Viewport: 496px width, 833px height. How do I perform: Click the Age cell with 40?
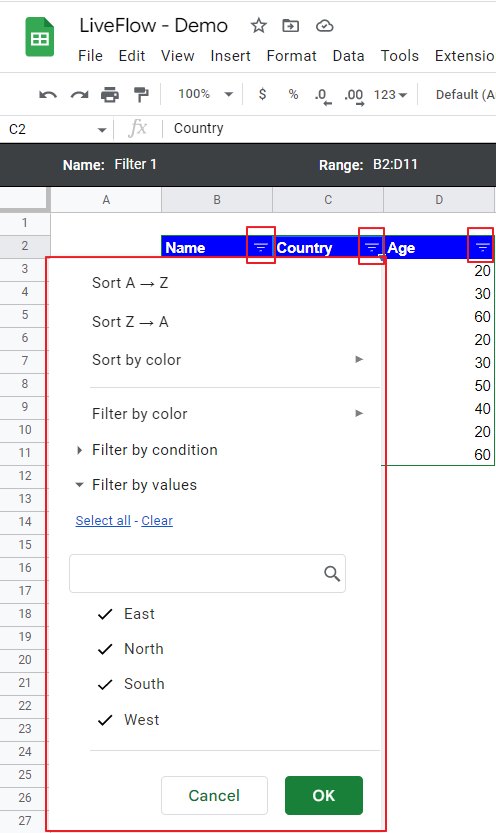[x=439, y=409]
